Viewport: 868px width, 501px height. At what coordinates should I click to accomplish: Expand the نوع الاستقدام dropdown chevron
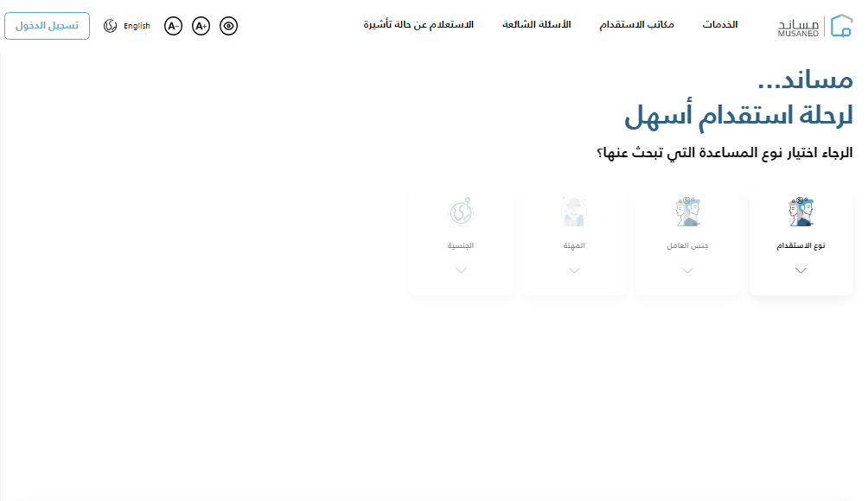(x=801, y=270)
